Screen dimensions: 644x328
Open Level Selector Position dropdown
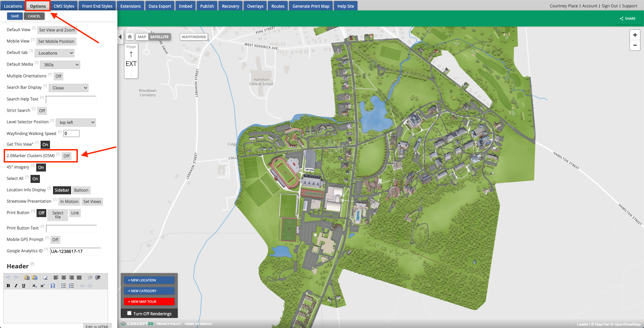point(76,122)
